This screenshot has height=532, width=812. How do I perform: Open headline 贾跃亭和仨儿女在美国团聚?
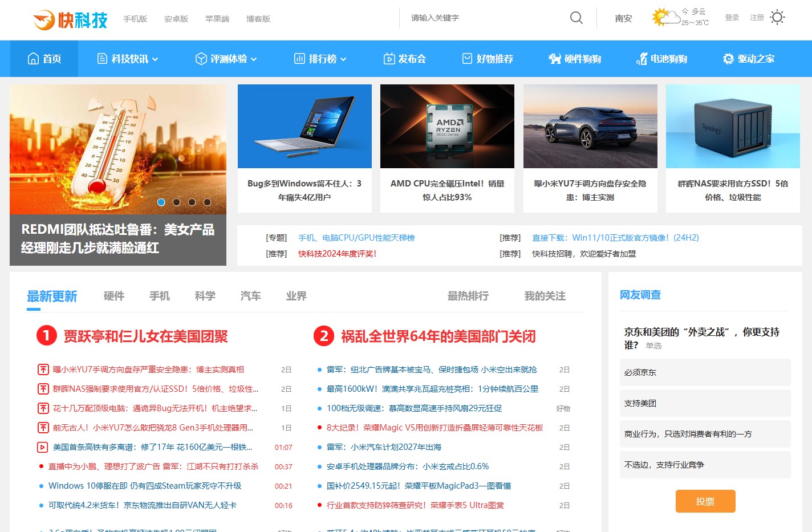point(145,336)
